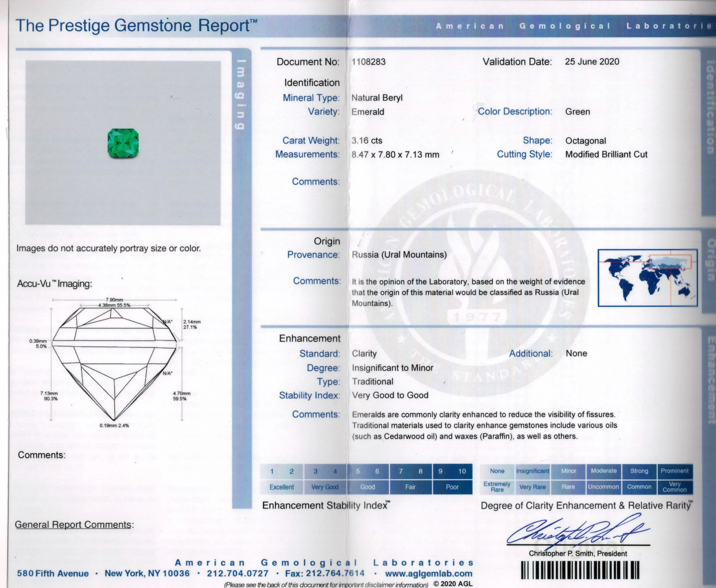Click validation date 25 June 2020
Viewport: 716px width, 588px height.
click(x=592, y=62)
